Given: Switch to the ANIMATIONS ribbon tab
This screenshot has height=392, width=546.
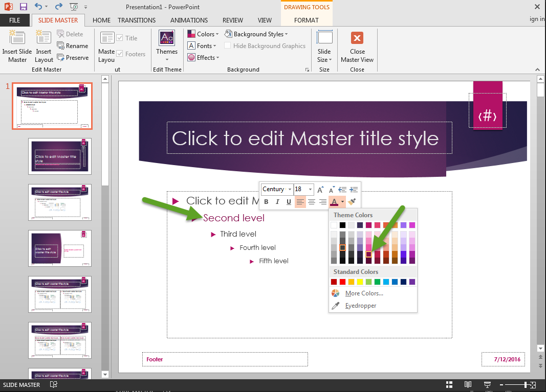Looking at the screenshot, I should (x=189, y=20).
